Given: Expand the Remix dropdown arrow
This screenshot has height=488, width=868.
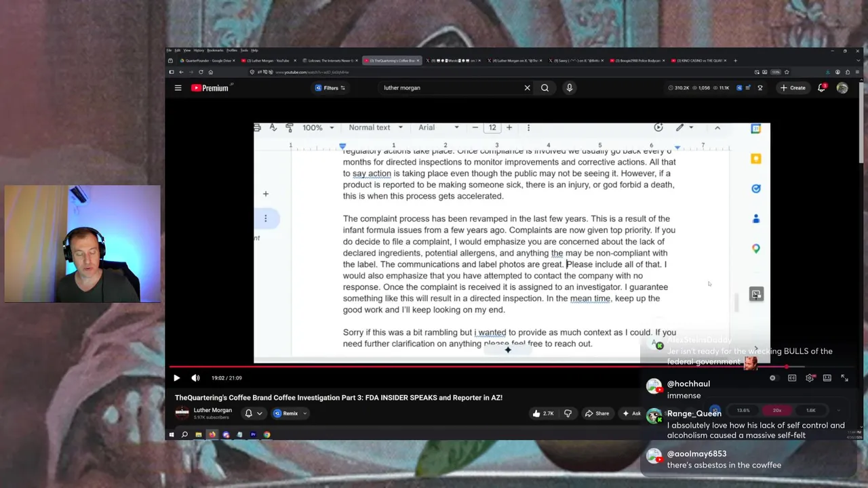Looking at the screenshot, I should click(305, 413).
